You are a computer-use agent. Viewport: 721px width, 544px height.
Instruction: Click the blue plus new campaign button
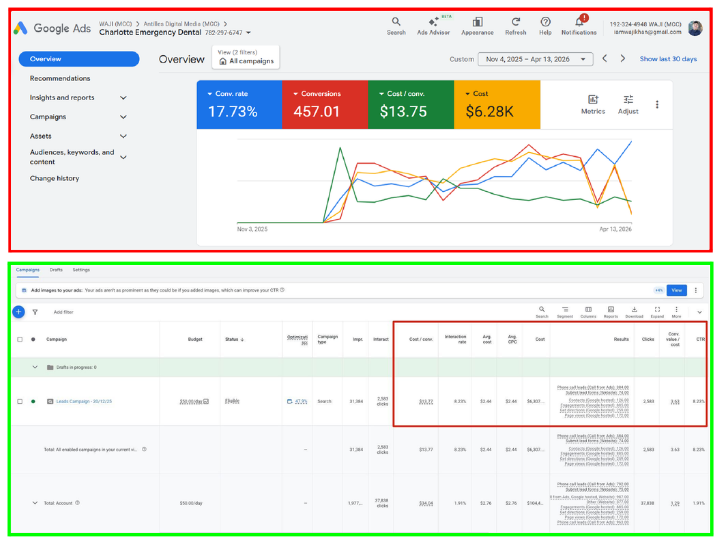coord(18,312)
